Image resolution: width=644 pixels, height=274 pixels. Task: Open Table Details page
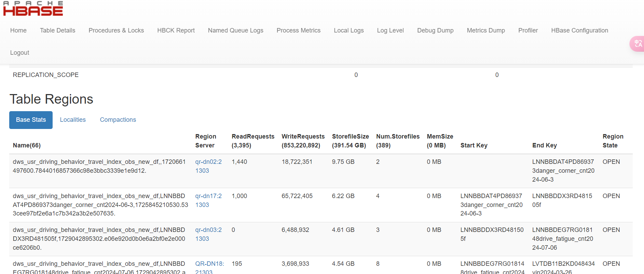tap(57, 30)
